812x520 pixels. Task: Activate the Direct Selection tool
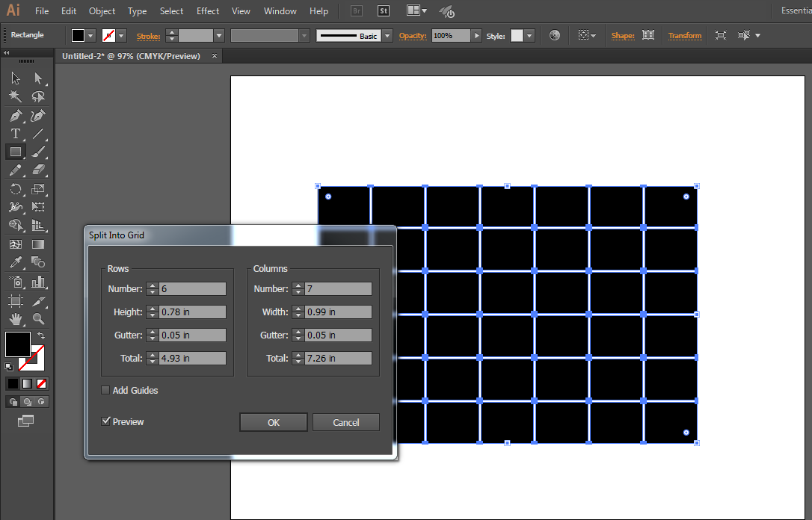[x=38, y=78]
